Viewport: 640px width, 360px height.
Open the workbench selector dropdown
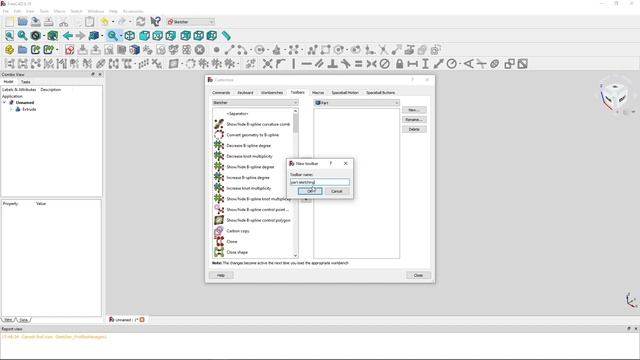point(191,22)
